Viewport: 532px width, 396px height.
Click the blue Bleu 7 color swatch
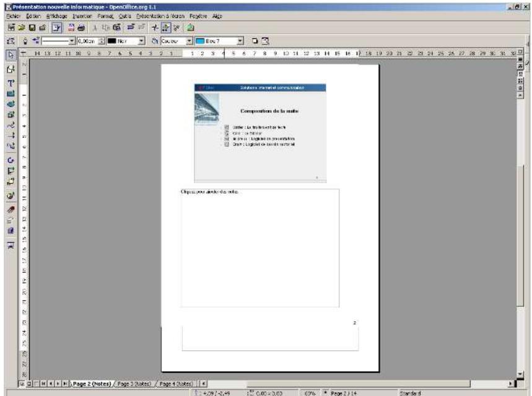point(200,41)
